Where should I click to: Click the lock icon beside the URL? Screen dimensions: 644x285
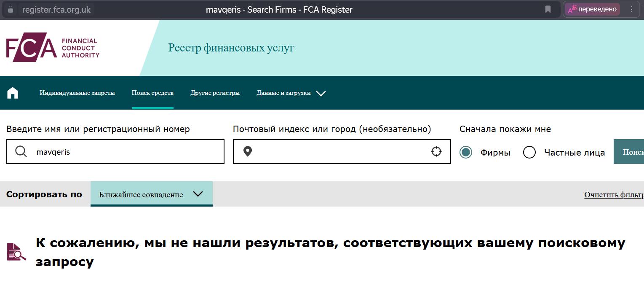tap(11, 9)
